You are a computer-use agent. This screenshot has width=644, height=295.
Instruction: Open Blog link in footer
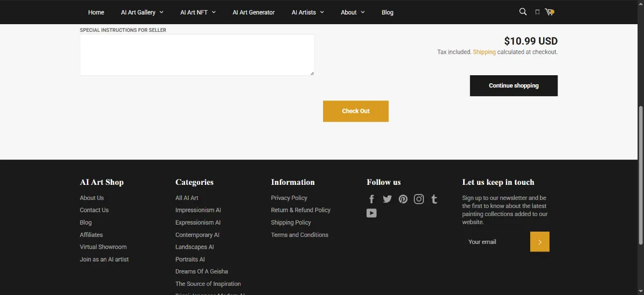coord(86,222)
